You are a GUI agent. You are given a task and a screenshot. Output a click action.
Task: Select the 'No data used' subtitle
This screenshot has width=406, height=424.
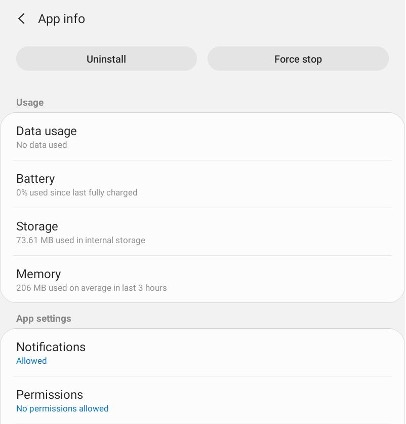coord(42,145)
